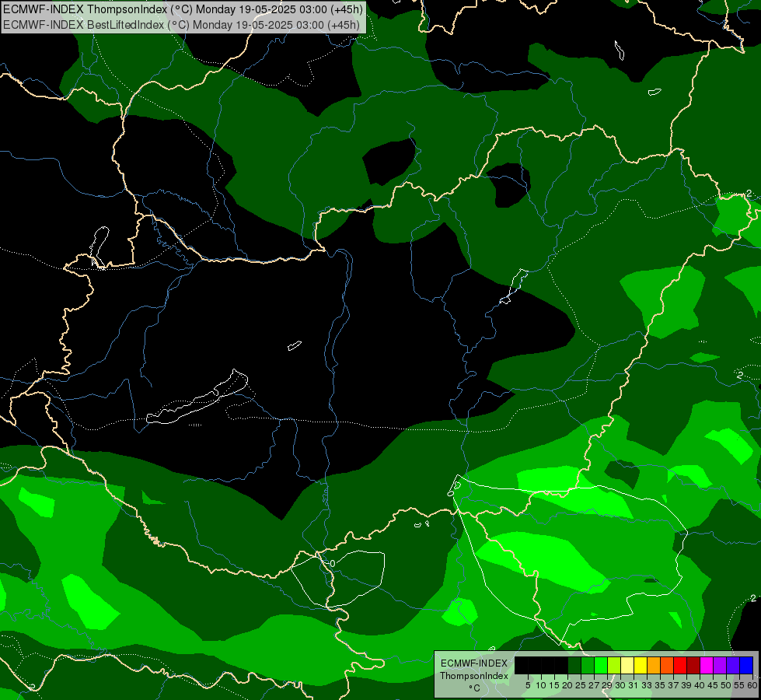Screen dimensions: 761x700
Task: Select the bright green 27–29 legend swatch
Action: [x=601, y=665]
